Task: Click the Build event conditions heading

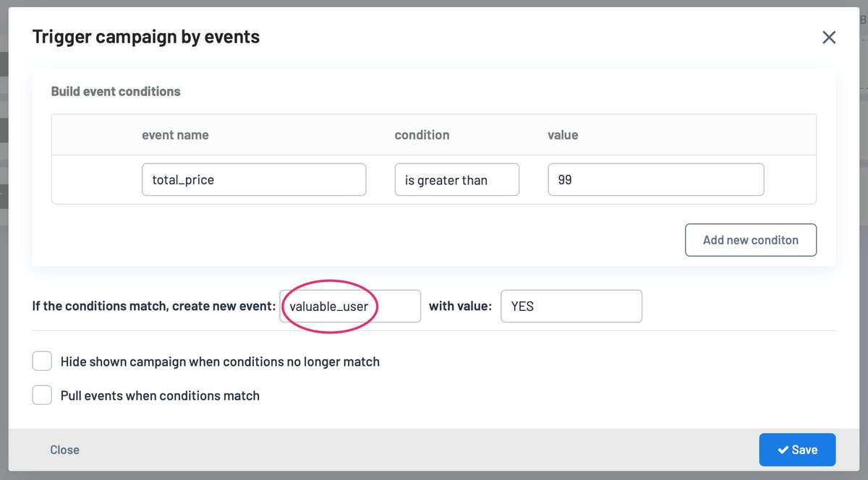Action: [116, 91]
